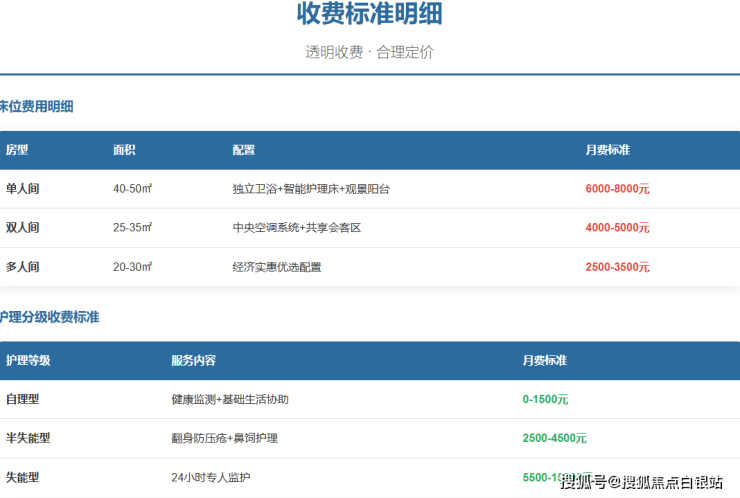Click the 自理型 care level row
The image size is (740, 498).
coord(22,399)
